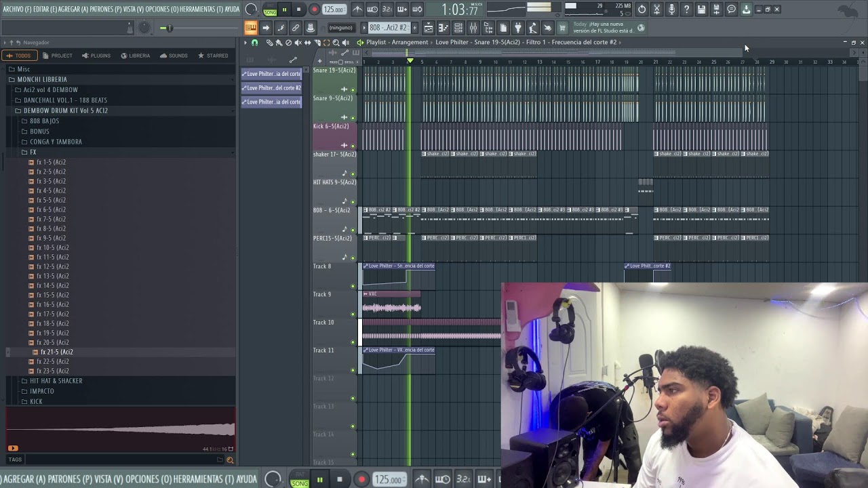Click the link multilink icon
The width and height of the screenshot is (868, 488).
pos(296,28)
